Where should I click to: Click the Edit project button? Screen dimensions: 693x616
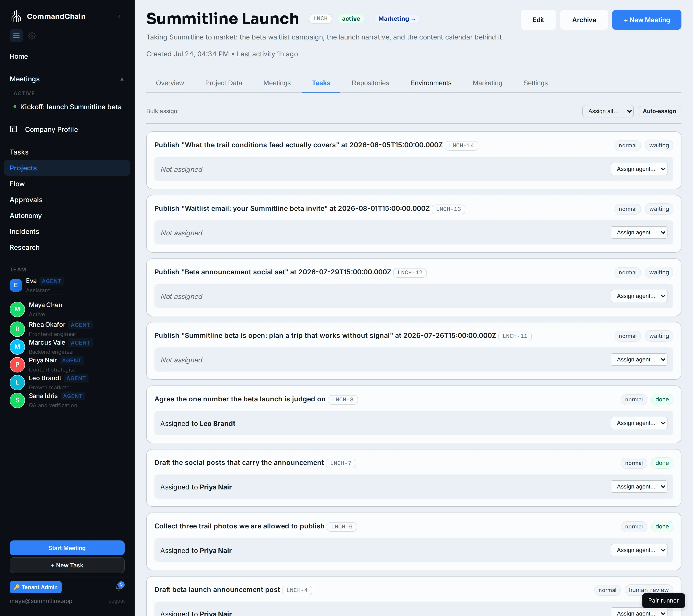click(538, 20)
